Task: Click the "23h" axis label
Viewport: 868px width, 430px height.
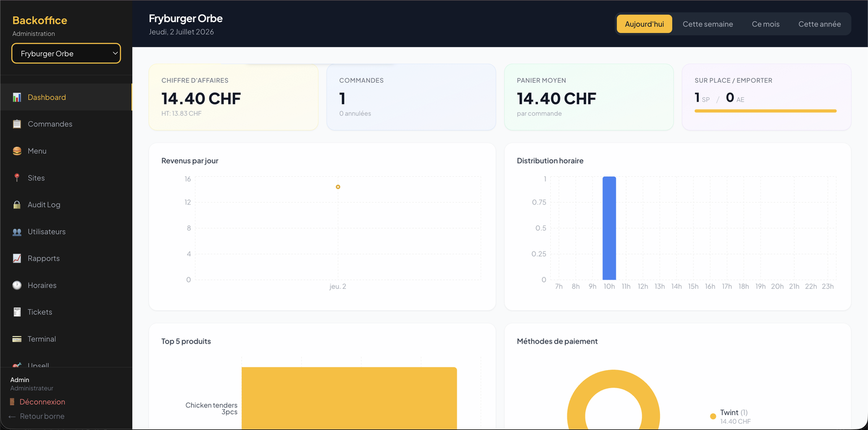Action: point(828,286)
